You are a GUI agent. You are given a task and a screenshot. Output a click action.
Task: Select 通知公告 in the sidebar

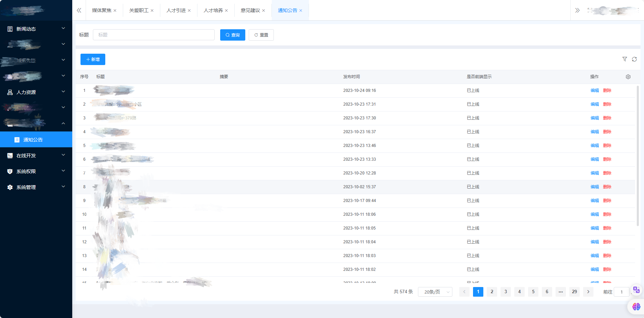point(36,140)
